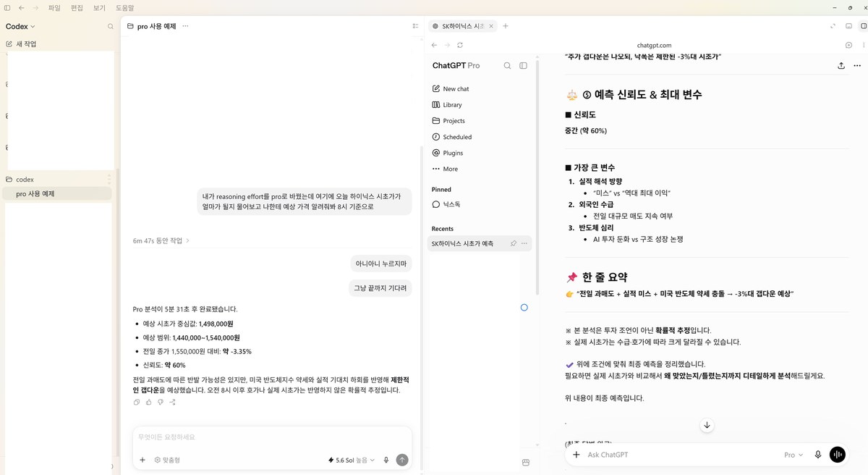Open the pro 사용 예제 thread
Screen dimensions: 868x475
click(56, 193)
